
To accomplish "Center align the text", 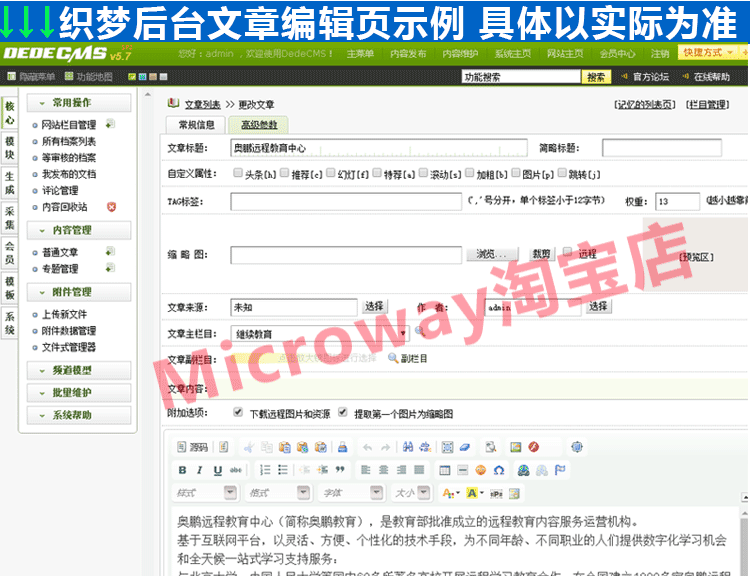I will (x=384, y=470).
